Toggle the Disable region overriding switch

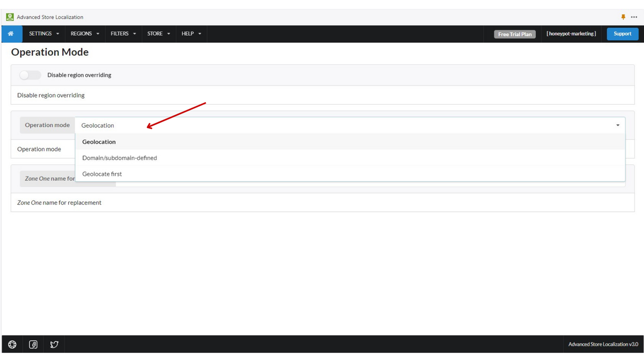[30, 75]
